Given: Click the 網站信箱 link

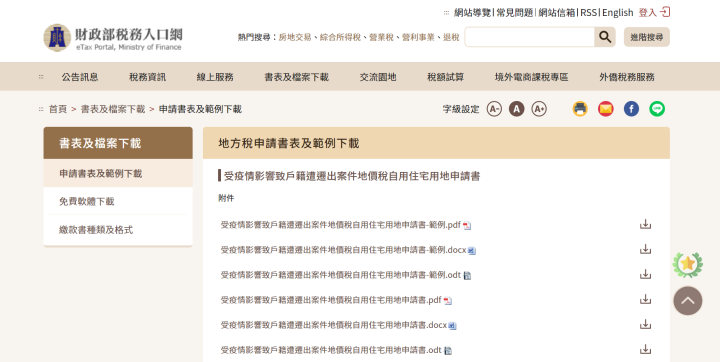Looking at the screenshot, I should tap(557, 12).
